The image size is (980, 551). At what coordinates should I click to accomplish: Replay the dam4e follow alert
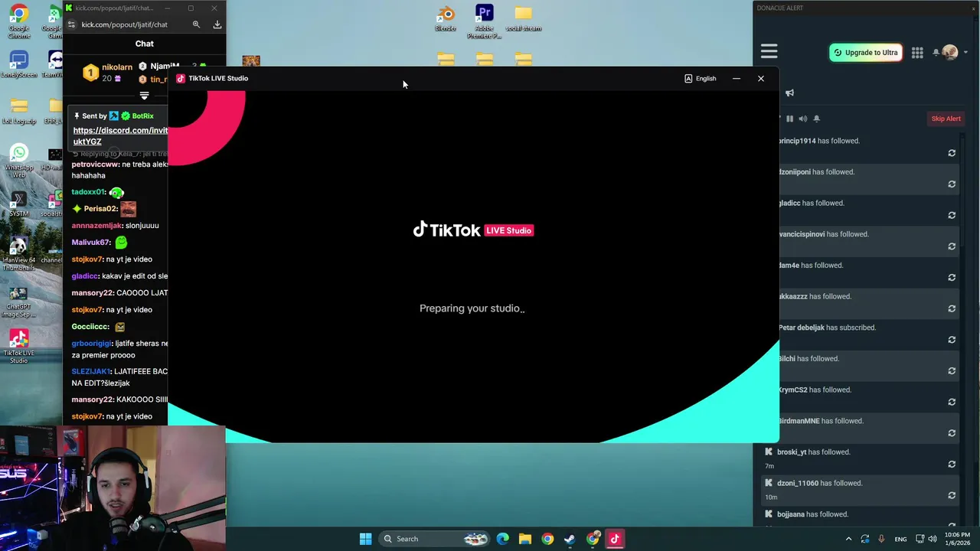pos(952,278)
